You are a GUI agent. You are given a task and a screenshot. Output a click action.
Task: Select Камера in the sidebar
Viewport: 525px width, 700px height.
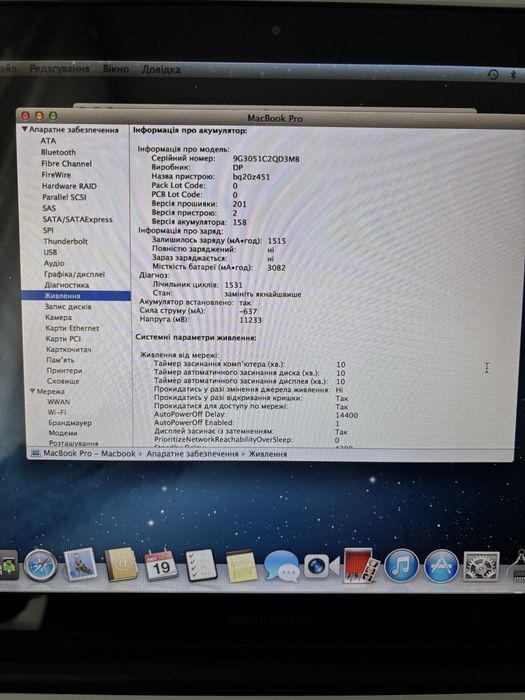(58, 317)
